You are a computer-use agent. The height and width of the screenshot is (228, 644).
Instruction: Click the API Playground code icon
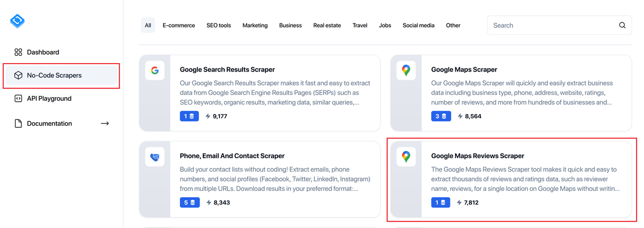point(18,98)
